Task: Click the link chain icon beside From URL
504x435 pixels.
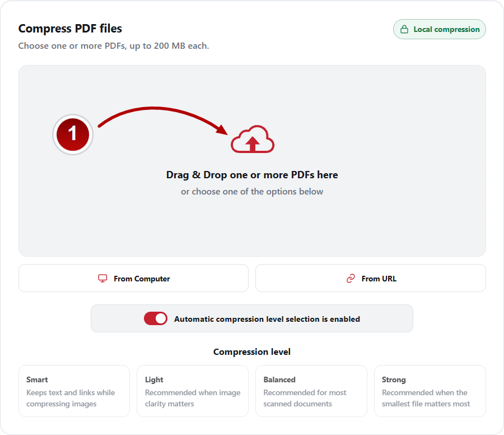Action: coord(351,278)
